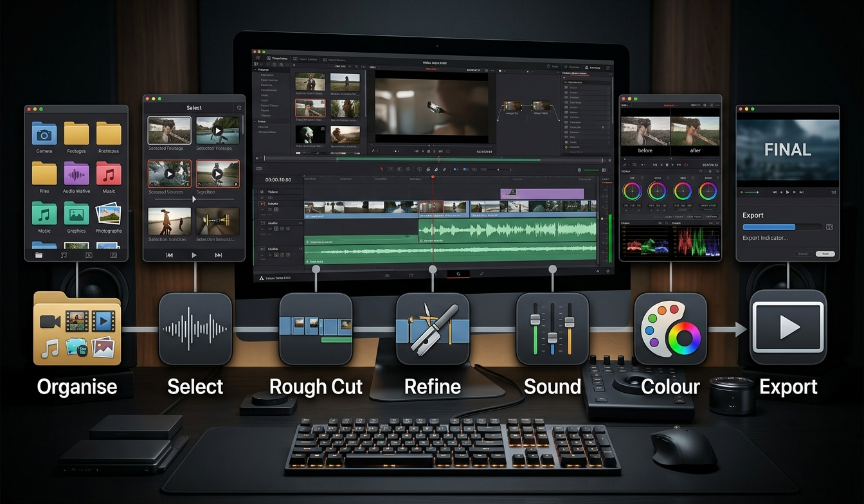Click the Sound mixer faders icon
Image resolution: width=864 pixels, height=504 pixels.
coord(552,328)
